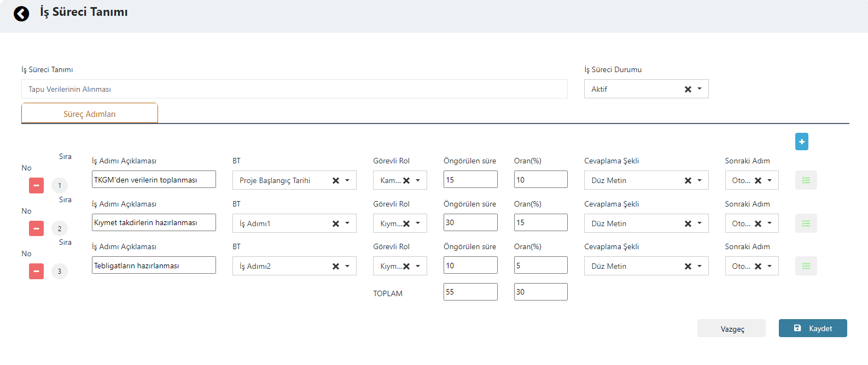Remove step 3 with red minus button

(36, 271)
